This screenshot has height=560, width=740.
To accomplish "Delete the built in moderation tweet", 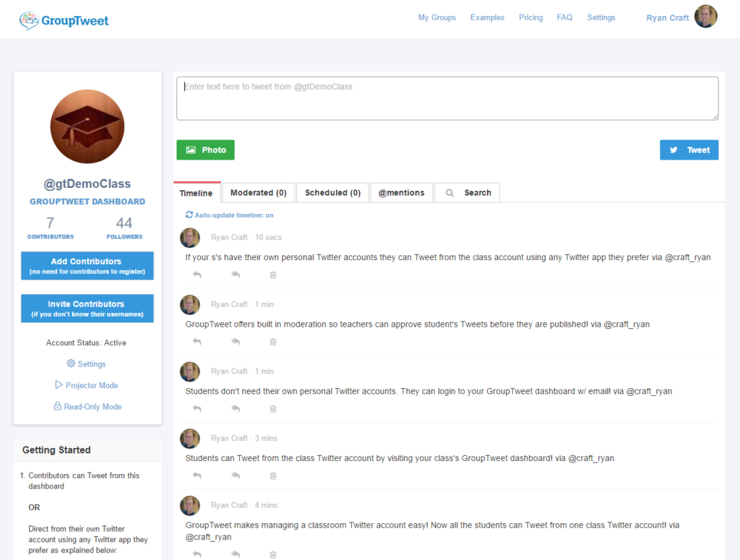I will coord(272,342).
